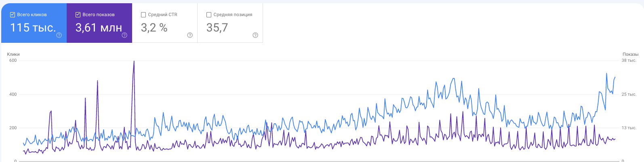Select the 35,7 average position value
This screenshot has height=162, width=644.
217,27
